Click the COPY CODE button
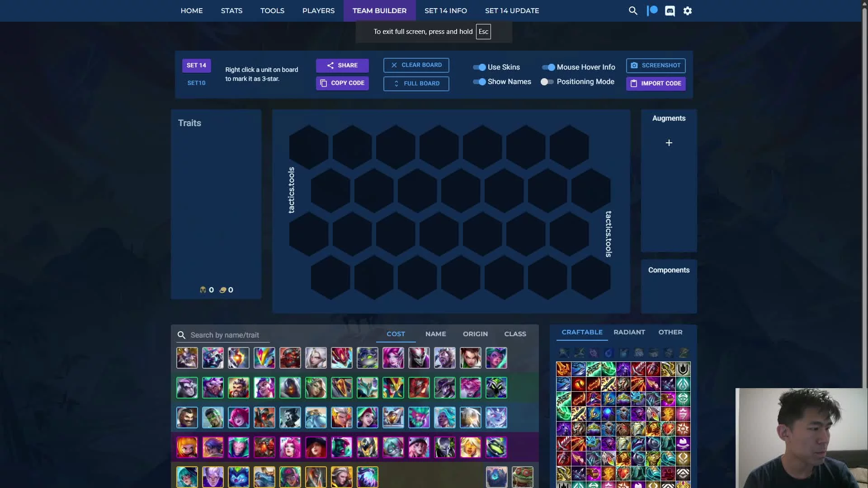The height and width of the screenshot is (488, 868). point(342,83)
